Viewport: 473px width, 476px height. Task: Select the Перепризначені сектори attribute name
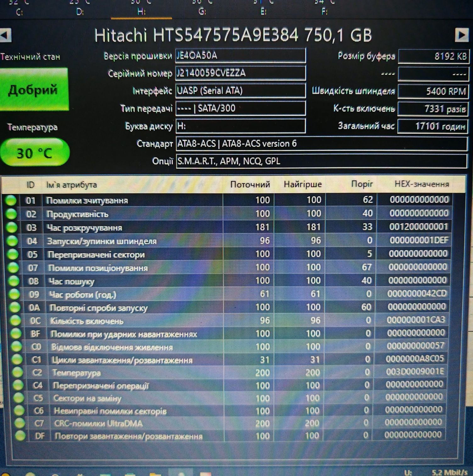coord(96,255)
